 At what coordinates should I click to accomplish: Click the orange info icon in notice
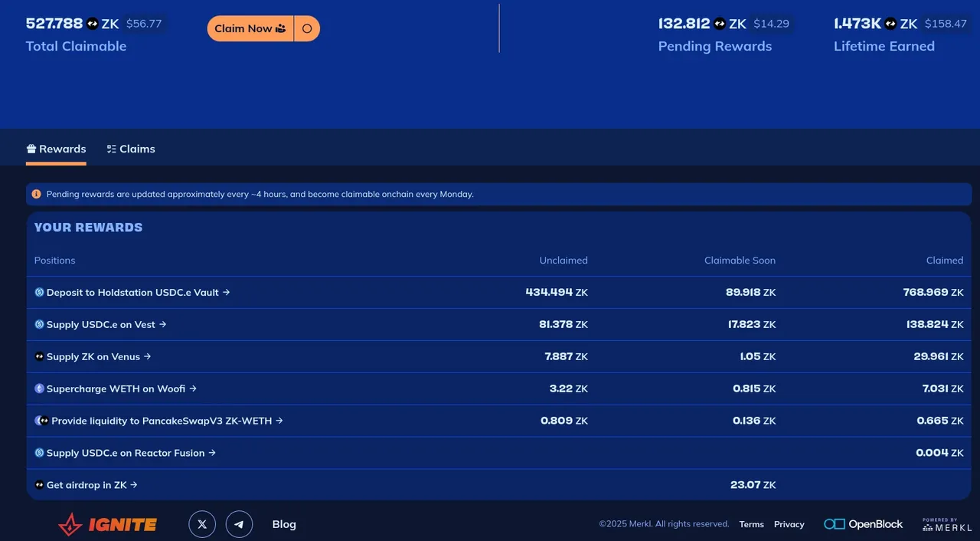[36, 194]
